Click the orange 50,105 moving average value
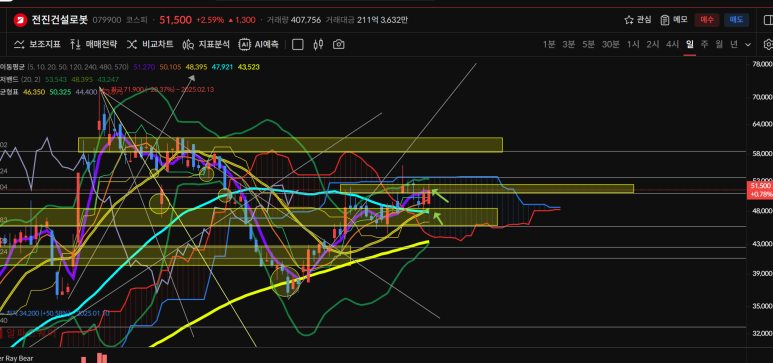773x363 pixels. (170, 67)
